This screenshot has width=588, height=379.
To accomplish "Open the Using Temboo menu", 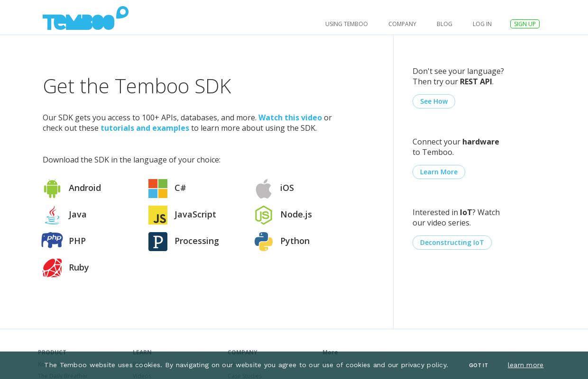I will point(347,24).
